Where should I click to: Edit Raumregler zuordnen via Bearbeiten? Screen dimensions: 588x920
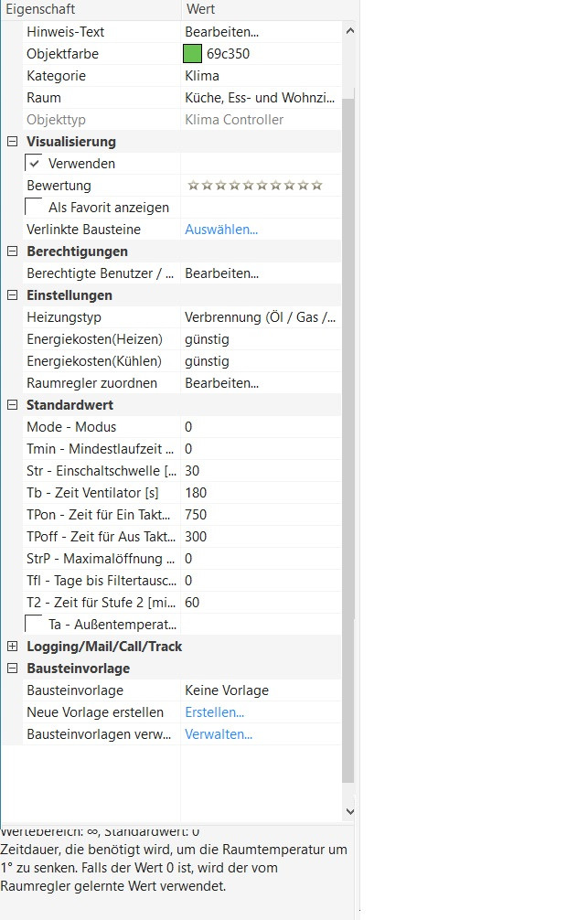[261, 383]
